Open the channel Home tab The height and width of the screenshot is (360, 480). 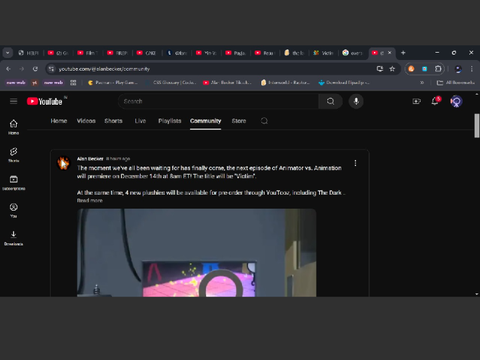point(59,121)
